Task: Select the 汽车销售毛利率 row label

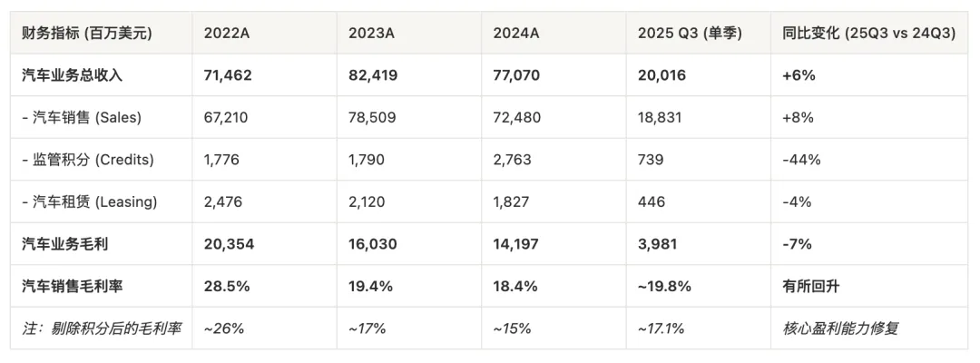Action: 72,286
